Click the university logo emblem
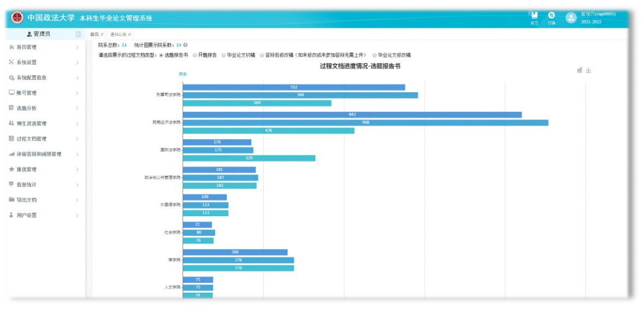The height and width of the screenshot is (309, 644). [17, 17]
